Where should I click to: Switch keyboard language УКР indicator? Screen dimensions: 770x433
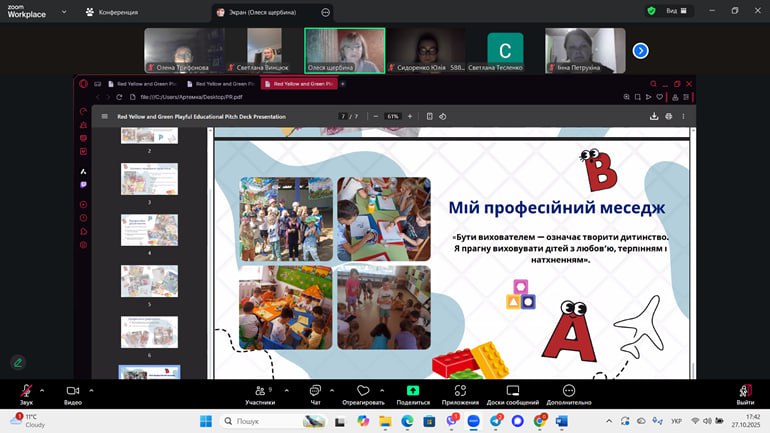pyautogui.click(x=676, y=421)
